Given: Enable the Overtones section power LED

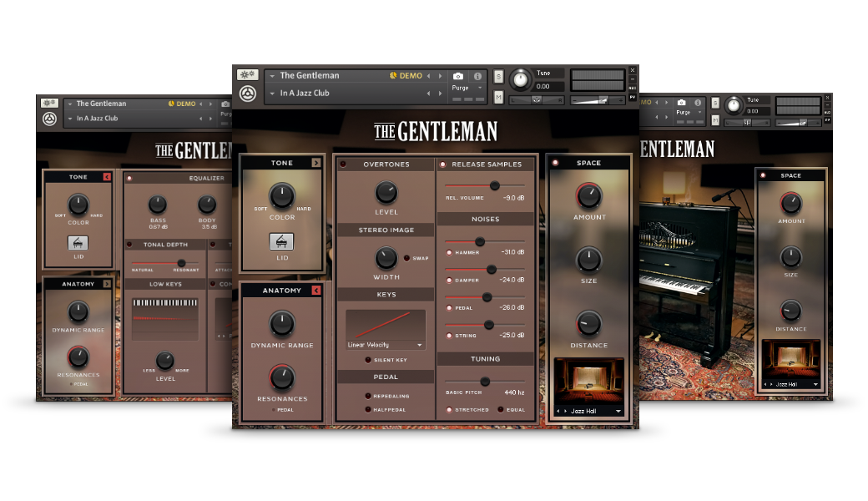Looking at the screenshot, I should (343, 164).
